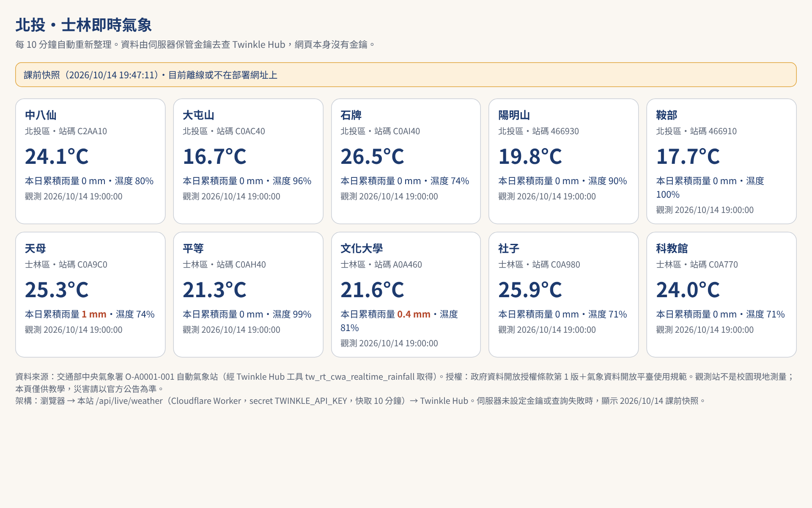Viewport: 812px width, 508px height.
Task: Click the 大屯山 station name
Action: [x=198, y=115]
